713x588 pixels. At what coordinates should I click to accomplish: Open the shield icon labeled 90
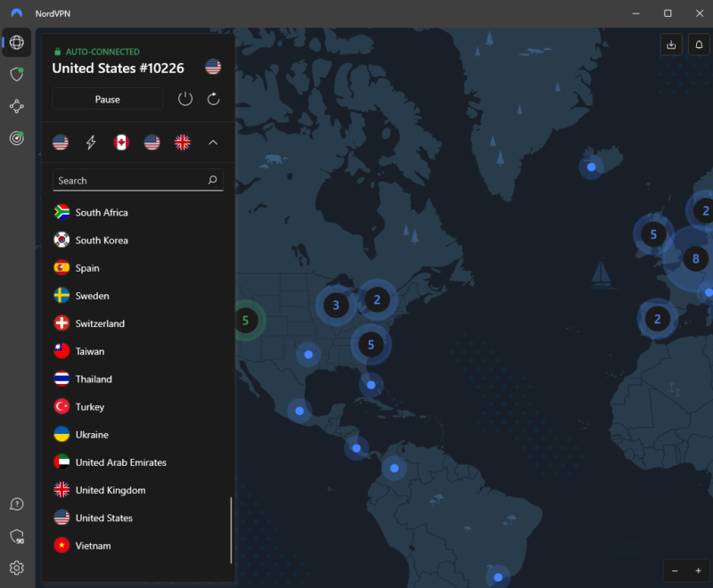point(17,536)
